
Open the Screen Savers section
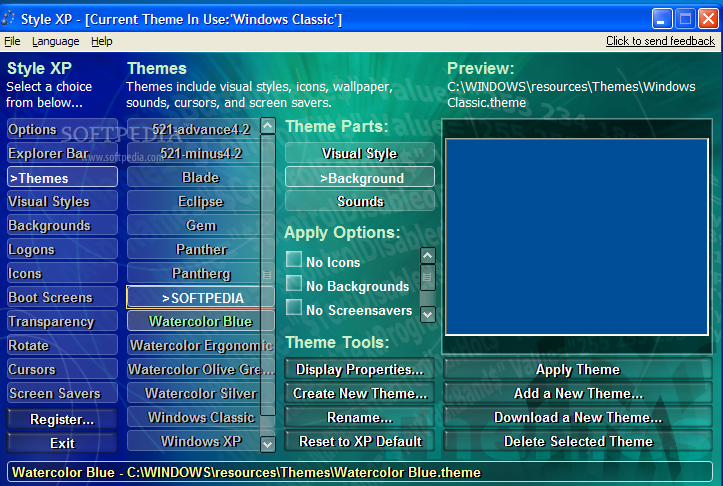(x=62, y=393)
